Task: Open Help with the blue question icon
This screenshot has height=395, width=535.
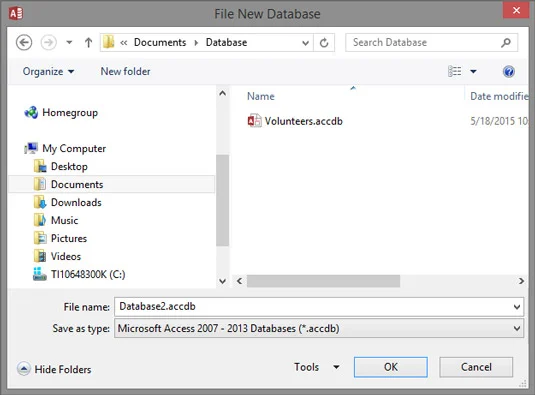Action: [x=508, y=72]
